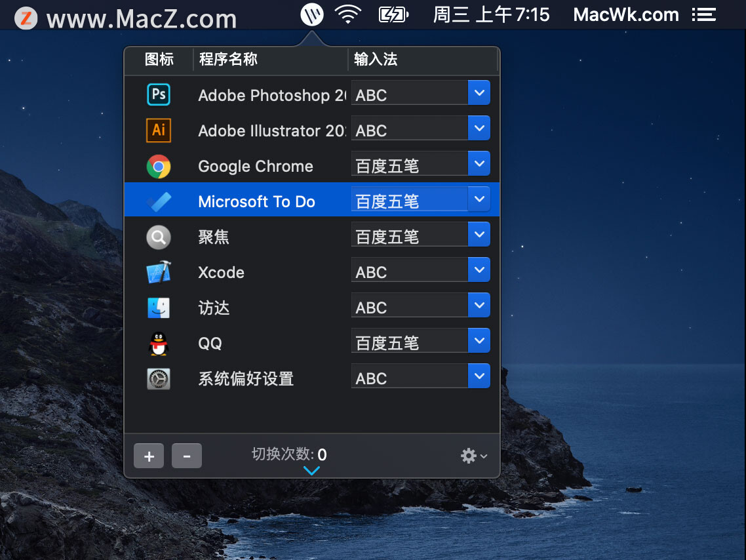Click the QQ penguin icon
The height and width of the screenshot is (560, 746).
159,343
